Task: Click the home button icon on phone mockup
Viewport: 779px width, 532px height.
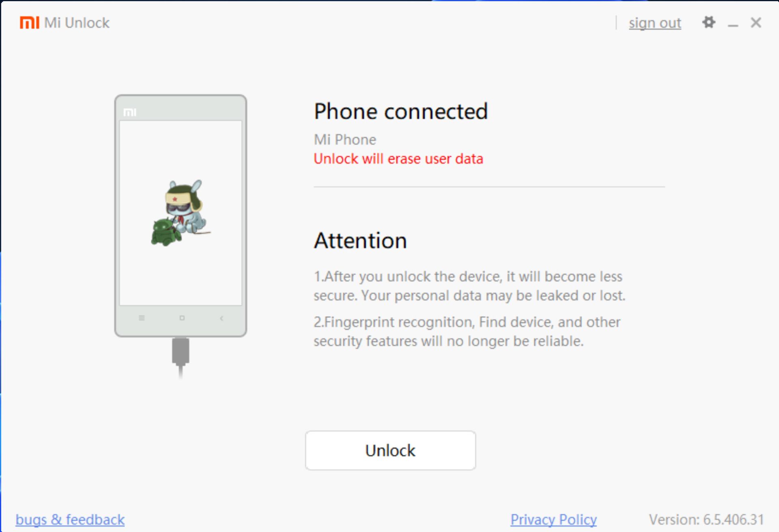Action: tap(182, 318)
